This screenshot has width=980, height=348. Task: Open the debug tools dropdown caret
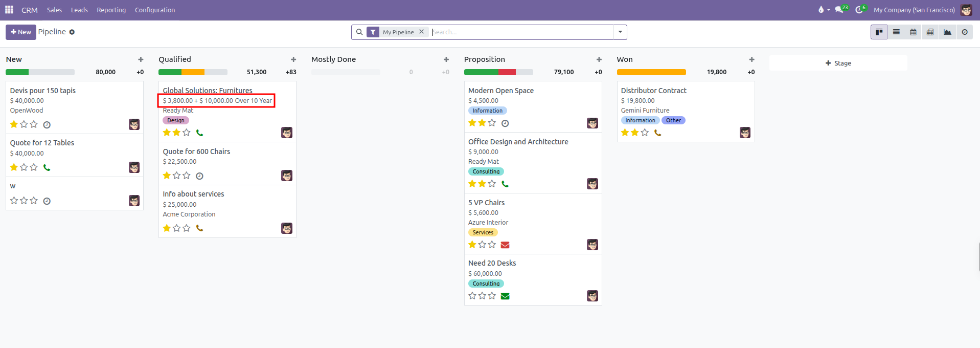(x=828, y=10)
